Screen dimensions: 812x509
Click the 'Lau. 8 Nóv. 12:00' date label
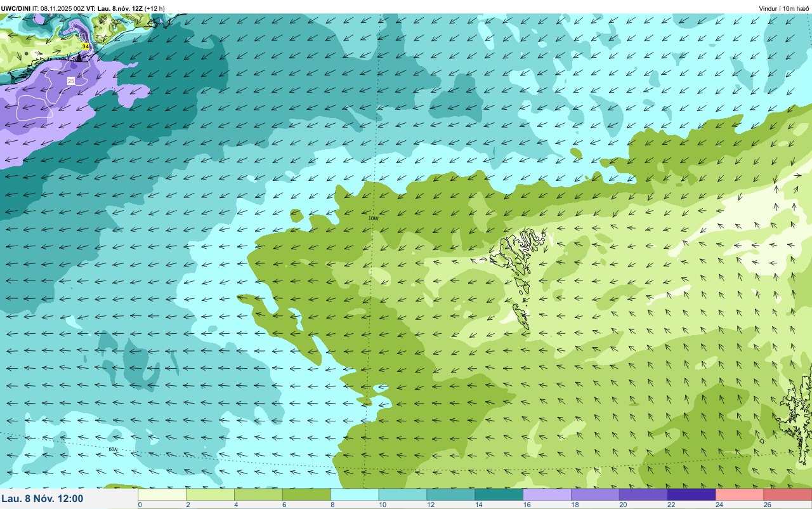point(43,499)
